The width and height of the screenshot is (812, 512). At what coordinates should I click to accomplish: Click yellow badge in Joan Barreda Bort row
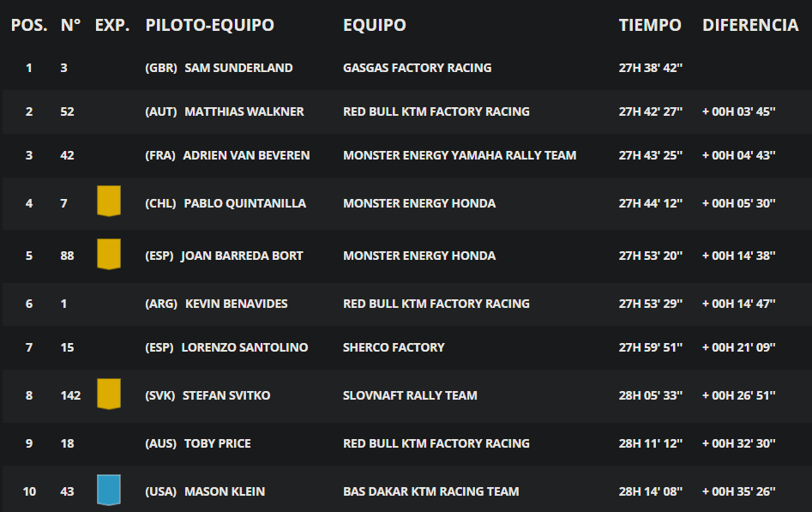tap(109, 254)
